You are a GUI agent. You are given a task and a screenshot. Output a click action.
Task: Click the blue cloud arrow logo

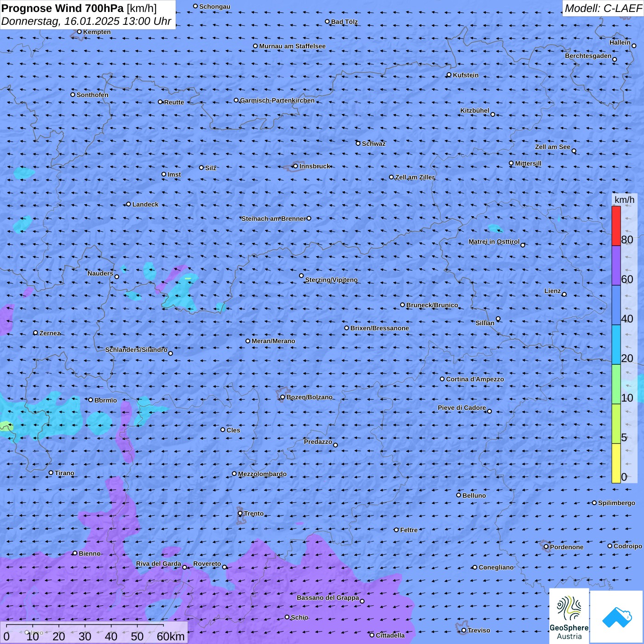pos(617,616)
